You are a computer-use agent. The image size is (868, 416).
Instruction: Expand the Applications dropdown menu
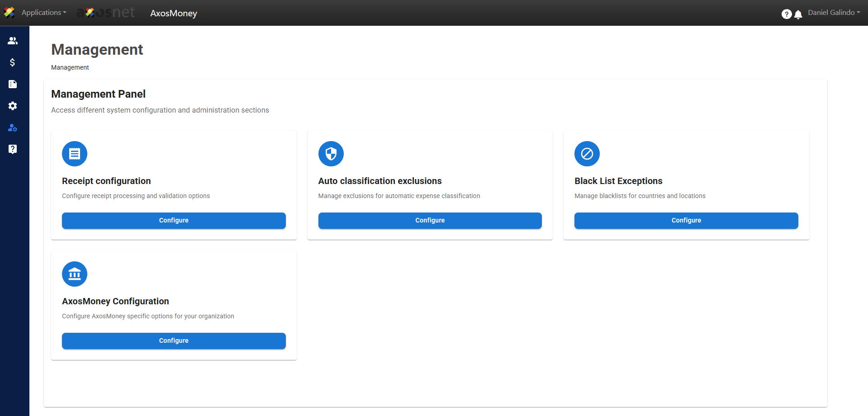(43, 13)
